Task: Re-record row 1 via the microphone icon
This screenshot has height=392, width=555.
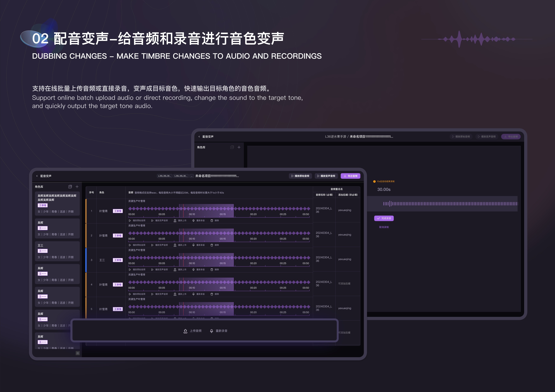Action: click(193, 220)
